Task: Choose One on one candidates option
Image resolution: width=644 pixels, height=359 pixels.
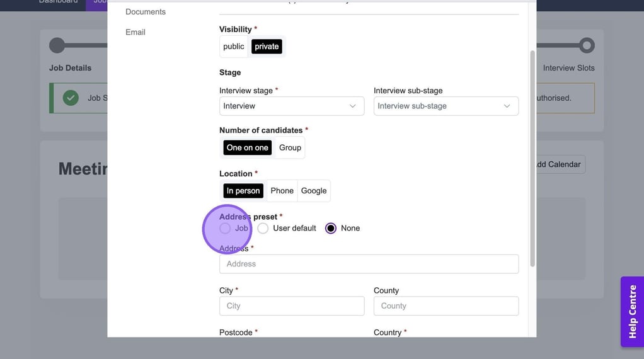Action: coord(248,147)
